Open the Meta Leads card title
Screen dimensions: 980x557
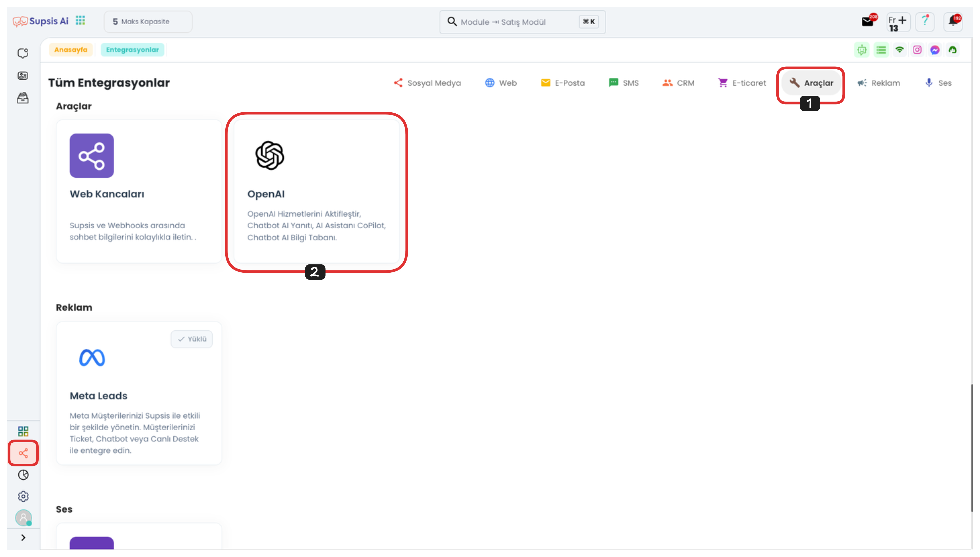click(x=98, y=396)
